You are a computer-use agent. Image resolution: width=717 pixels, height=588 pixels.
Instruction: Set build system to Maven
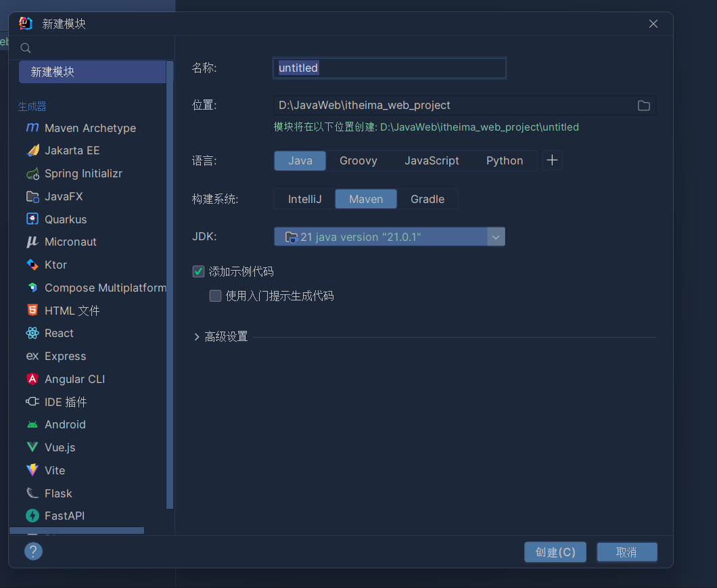click(x=366, y=199)
